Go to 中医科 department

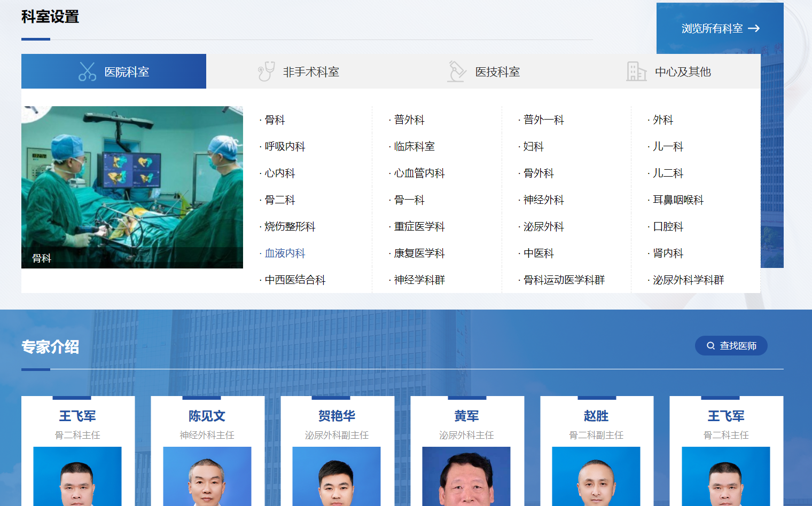(538, 254)
